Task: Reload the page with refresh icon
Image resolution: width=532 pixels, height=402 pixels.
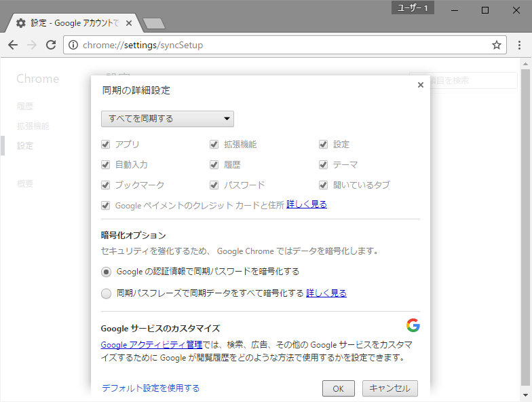Action: tap(51, 45)
